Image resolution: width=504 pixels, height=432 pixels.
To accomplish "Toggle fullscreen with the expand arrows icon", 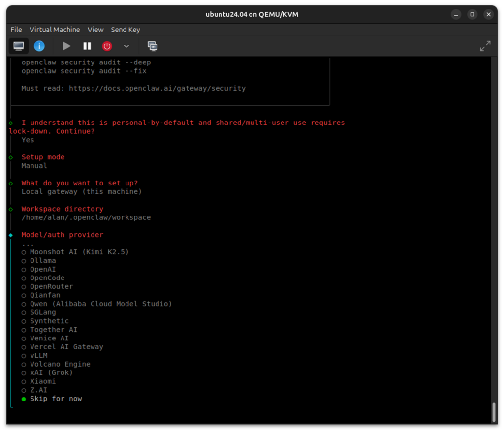I will [485, 46].
